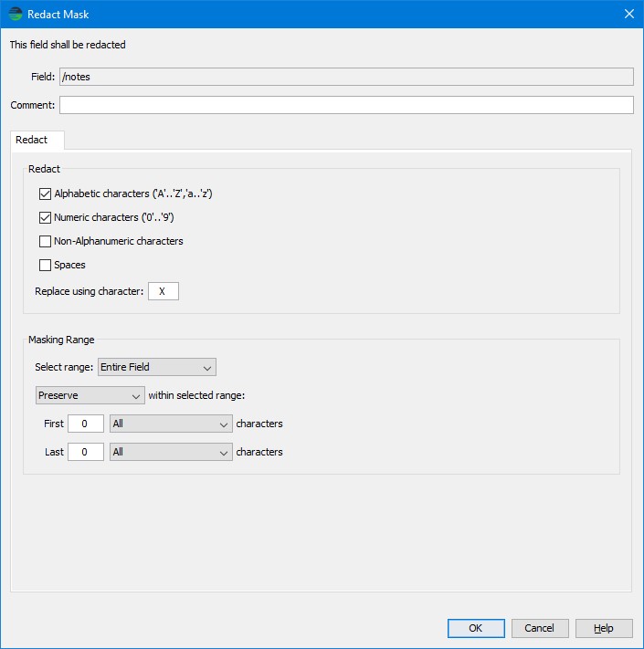Open the First characters type dropdown
The width and height of the screenshot is (644, 649).
[171, 424]
